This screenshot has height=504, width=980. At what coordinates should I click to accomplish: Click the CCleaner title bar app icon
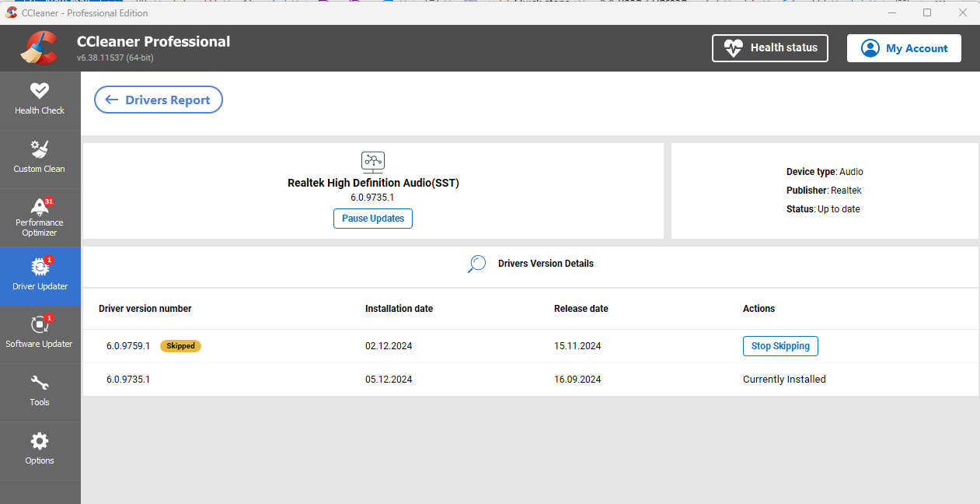pos(12,12)
